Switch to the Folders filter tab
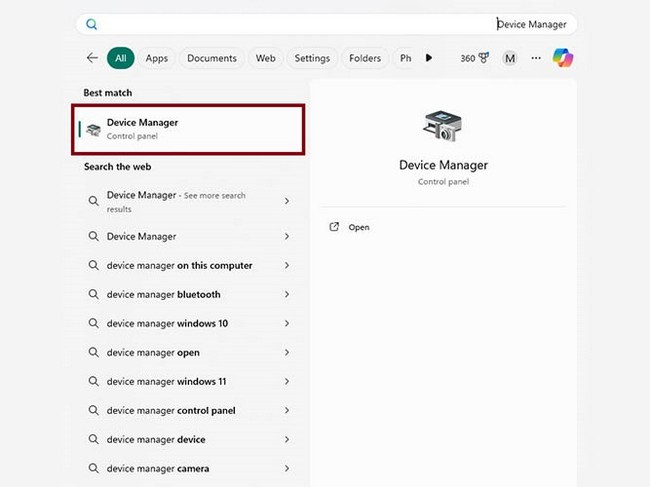Screen dimensions: 650x487 [x=365, y=58]
